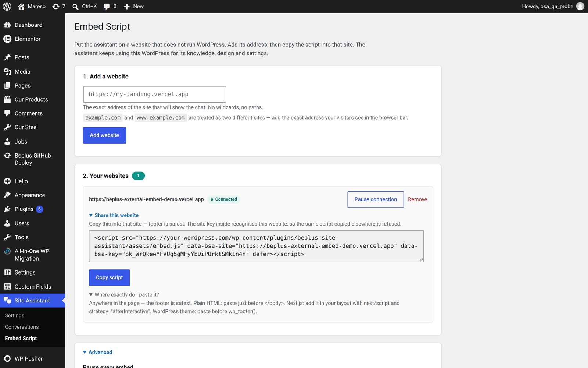Focus the website address input field
588x368 pixels.
coord(154,95)
